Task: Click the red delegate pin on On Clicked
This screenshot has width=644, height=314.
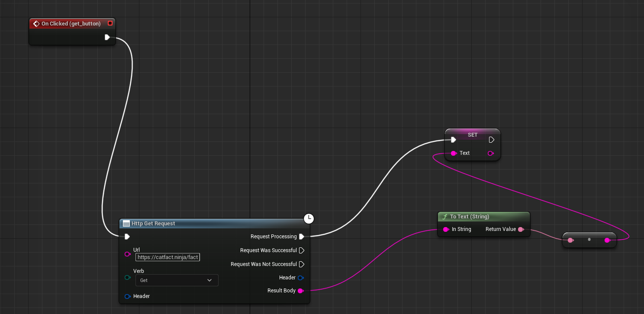Action: click(x=110, y=23)
